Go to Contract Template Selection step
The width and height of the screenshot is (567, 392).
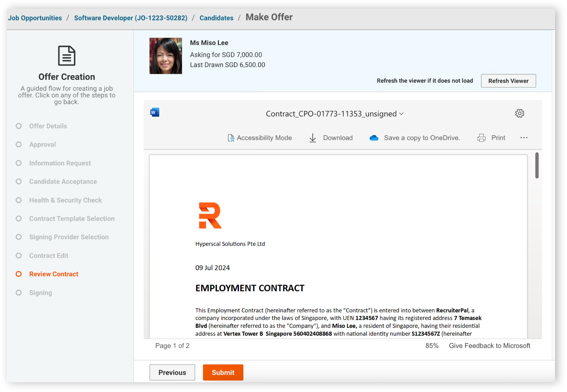72,219
